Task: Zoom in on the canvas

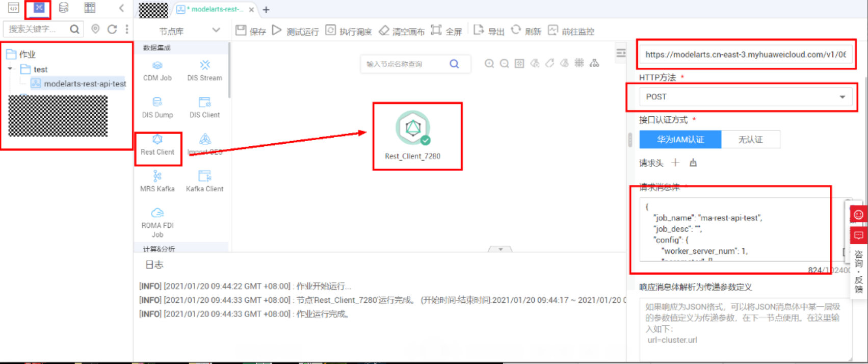Action: point(489,63)
